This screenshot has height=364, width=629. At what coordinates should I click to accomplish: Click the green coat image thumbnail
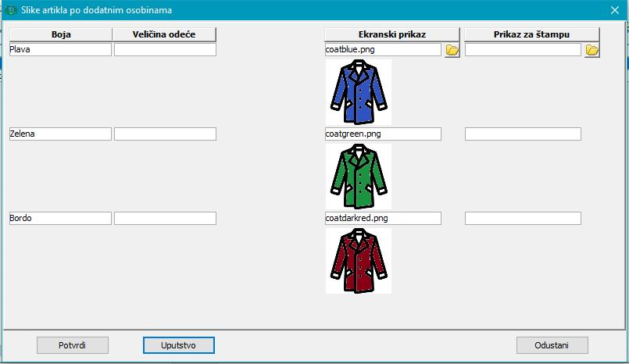tap(358, 177)
